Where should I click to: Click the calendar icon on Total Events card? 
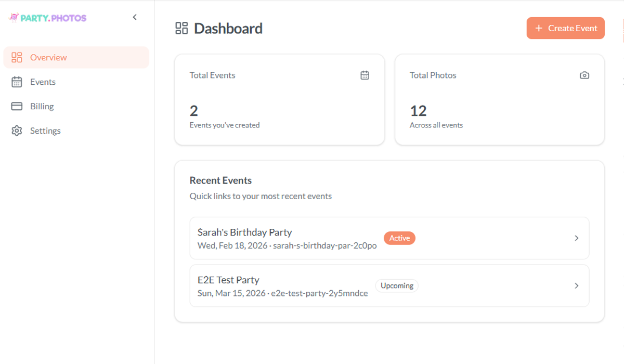[x=365, y=75]
